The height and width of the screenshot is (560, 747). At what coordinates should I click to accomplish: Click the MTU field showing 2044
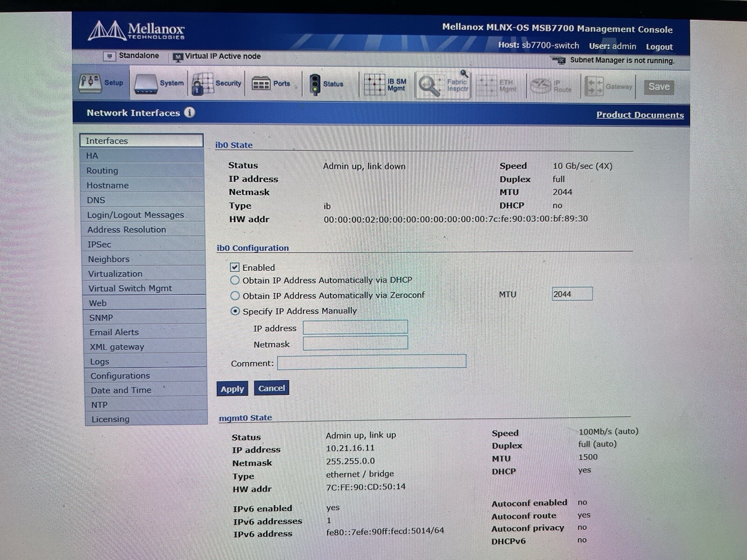point(572,294)
